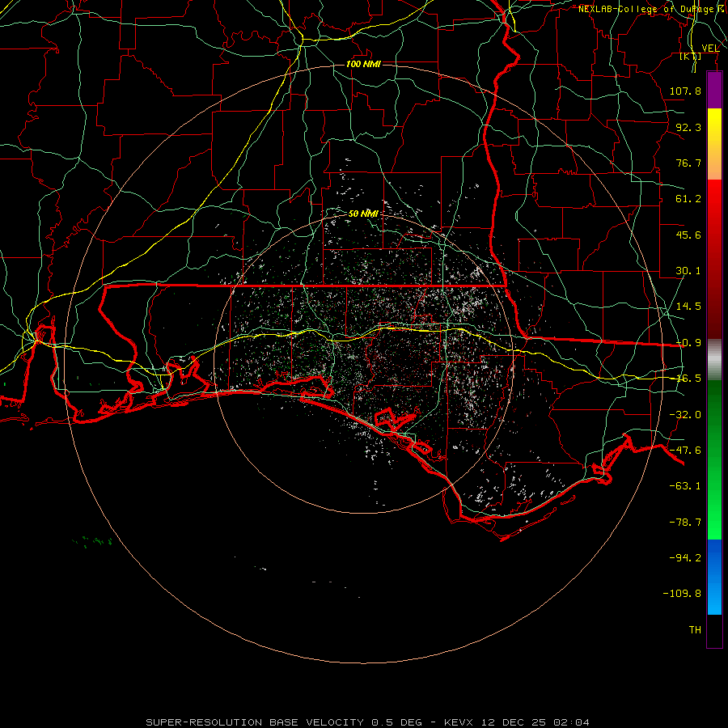The height and width of the screenshot is (728, 728).
Task: Click the -109.8 scale value
Action: click(x=682, y=594)
